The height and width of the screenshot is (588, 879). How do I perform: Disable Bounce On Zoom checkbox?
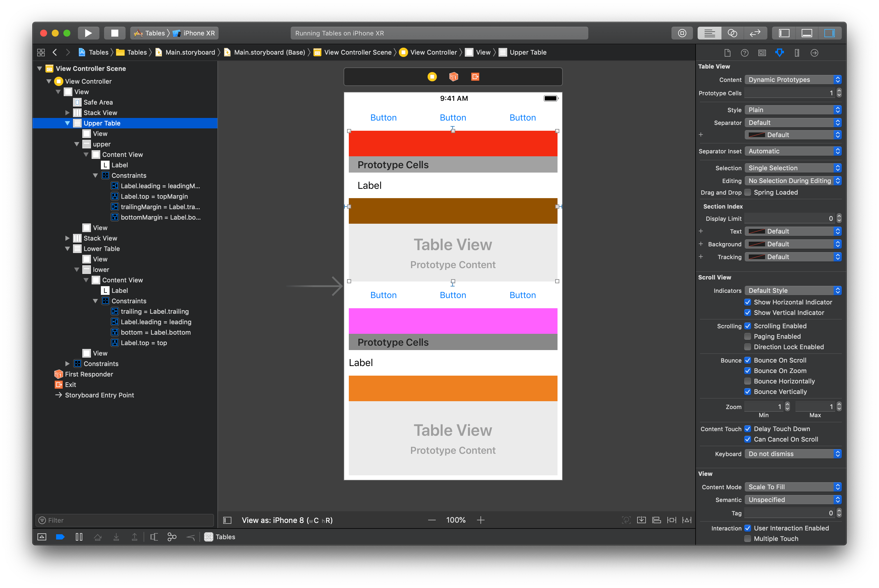click(747, 370)
